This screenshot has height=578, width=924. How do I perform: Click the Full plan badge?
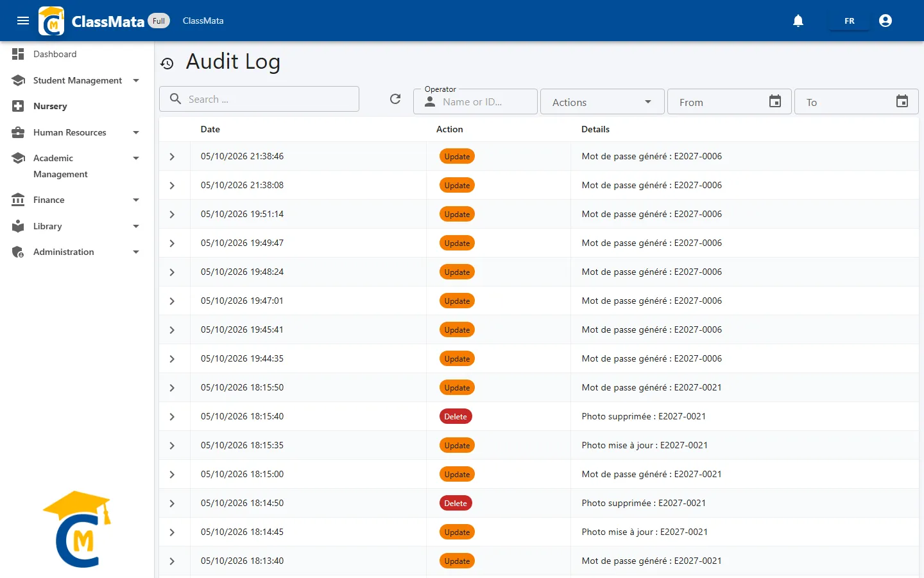pos(158,21)
